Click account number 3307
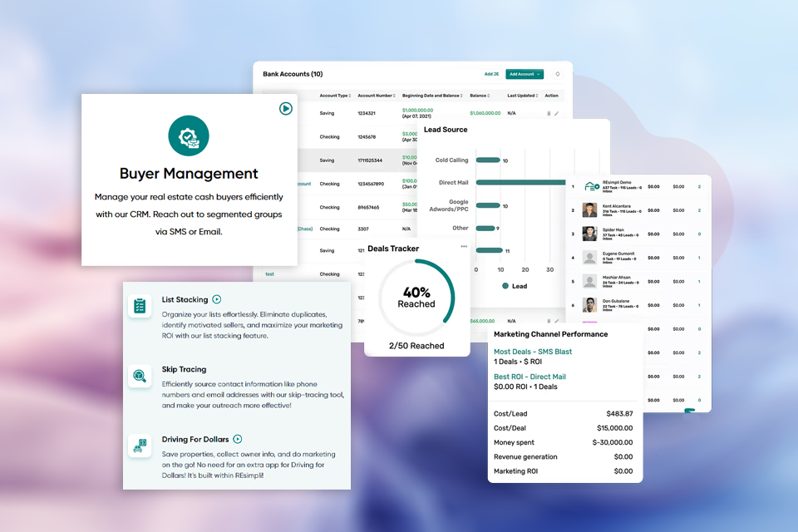Image resolution: width=798 pixels, height=532 pixels. [363, 229]
